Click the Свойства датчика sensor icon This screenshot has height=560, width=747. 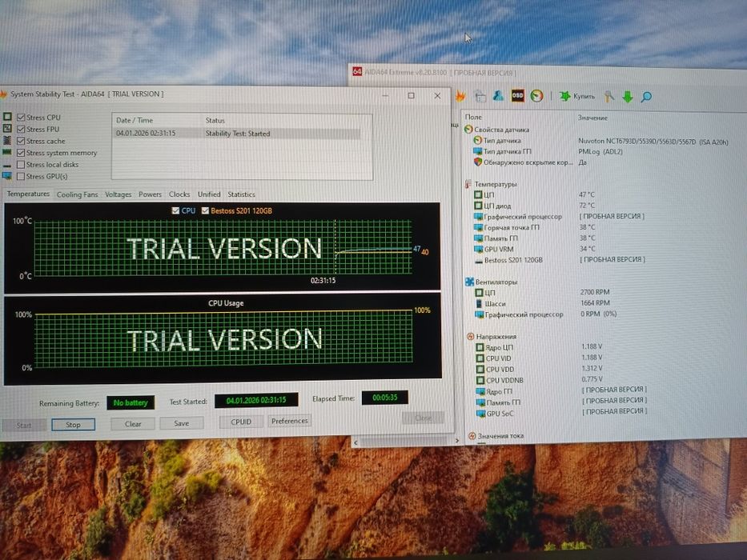click(x=468, y=129)
